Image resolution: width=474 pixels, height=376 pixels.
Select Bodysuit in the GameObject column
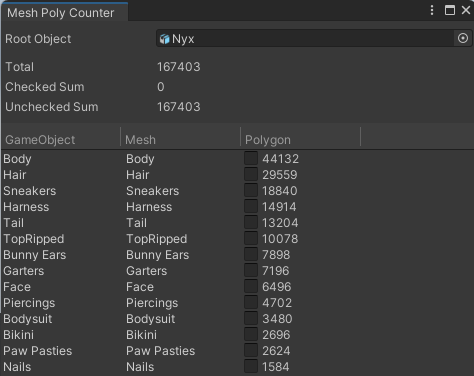[28, 319]
